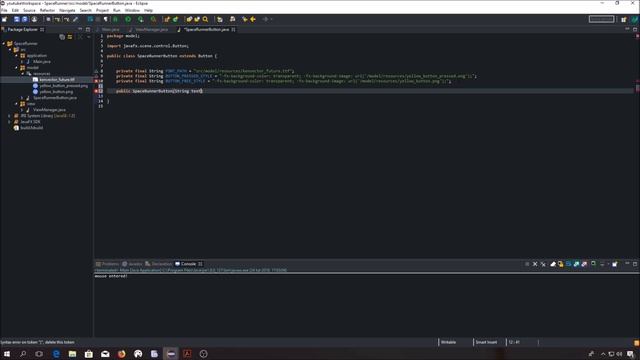Click the Search magnifier toolbar icon
The image size is (640, 360).
[x=205, y=19]
